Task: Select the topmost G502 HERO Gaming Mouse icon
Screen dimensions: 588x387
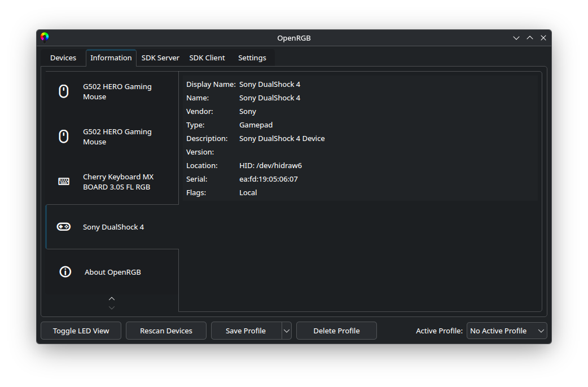Action: (x=64, y=91)
